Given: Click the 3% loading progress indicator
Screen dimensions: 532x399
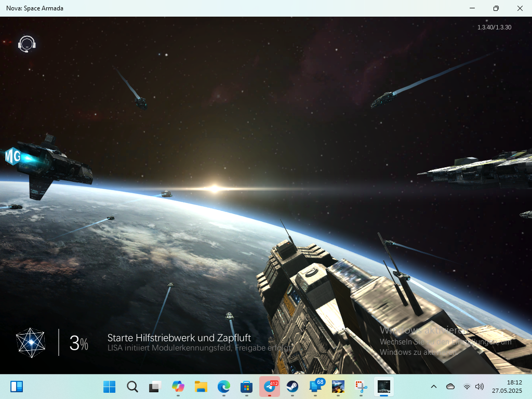Looking at the screenshot, I should point(79,343).
